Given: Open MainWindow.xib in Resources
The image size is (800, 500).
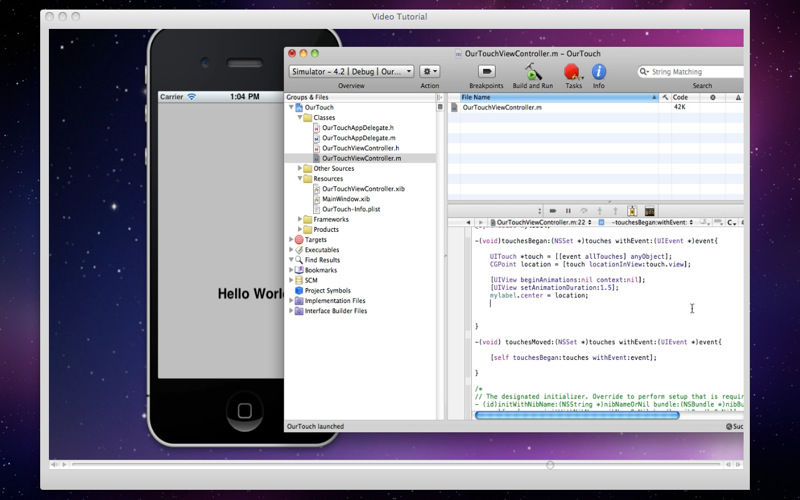Looking at the screenshot, I should 346,199.
